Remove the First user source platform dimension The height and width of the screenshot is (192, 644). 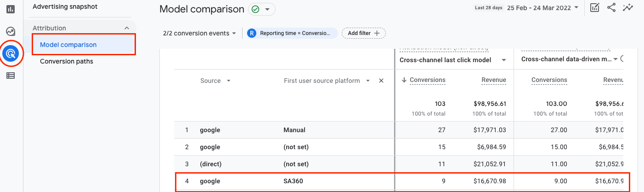[381, 81]
